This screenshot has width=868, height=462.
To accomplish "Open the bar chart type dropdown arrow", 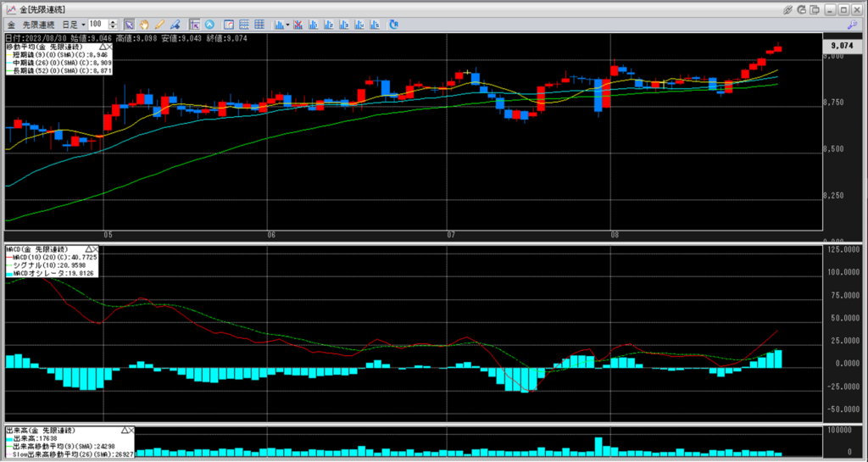I will (288, 24).
